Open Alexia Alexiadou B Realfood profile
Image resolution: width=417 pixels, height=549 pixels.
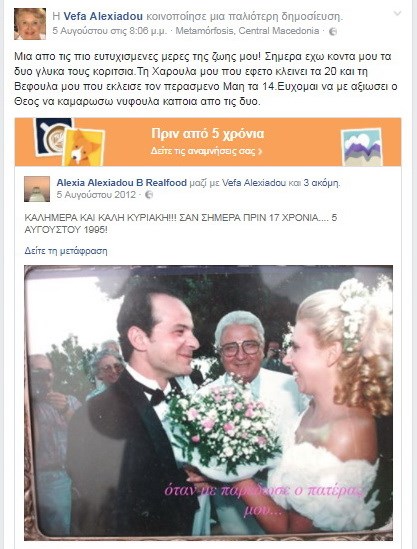(x=121, y=183)
